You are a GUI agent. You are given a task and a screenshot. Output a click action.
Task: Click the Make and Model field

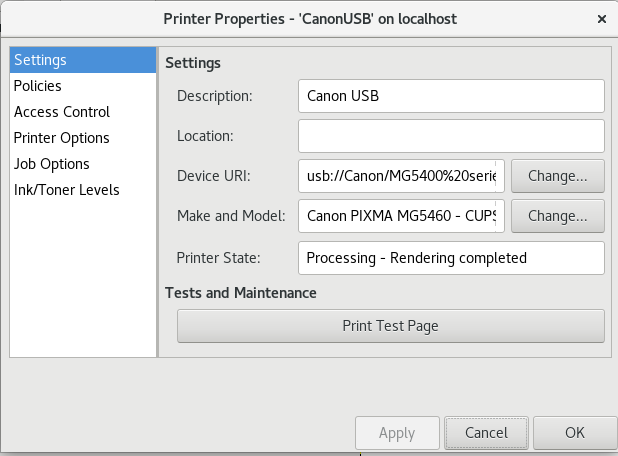tap(401, 216)
